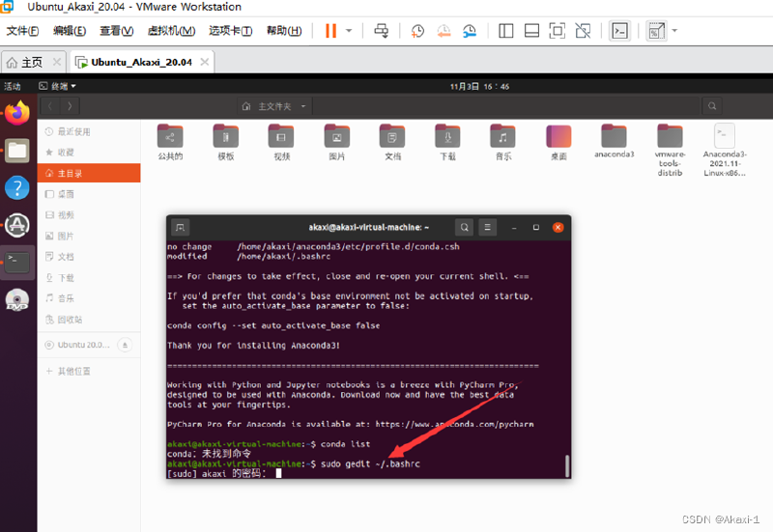The width and height of the screenshot is (773, 532).
Task: Open the terminal hamburger menu
Action: point(487,227)
